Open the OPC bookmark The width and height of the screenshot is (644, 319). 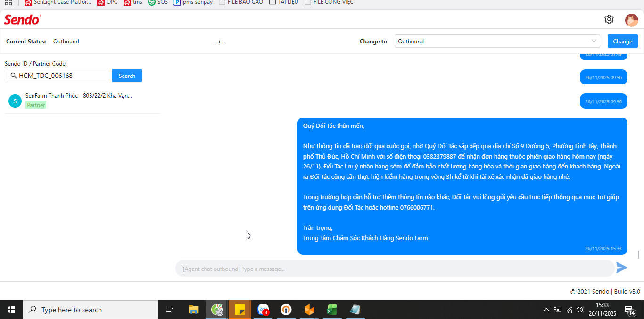click(x=107, y=2)
